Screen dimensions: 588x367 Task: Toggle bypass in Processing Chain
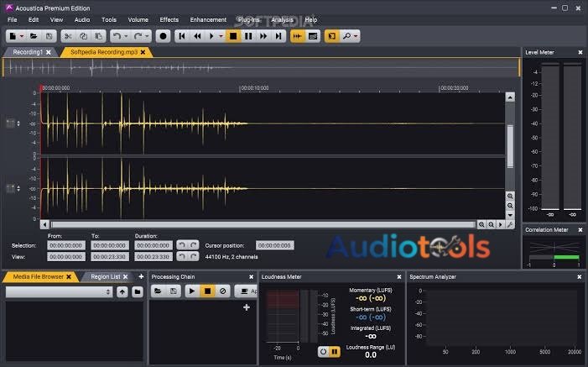[x=223, y=291]
